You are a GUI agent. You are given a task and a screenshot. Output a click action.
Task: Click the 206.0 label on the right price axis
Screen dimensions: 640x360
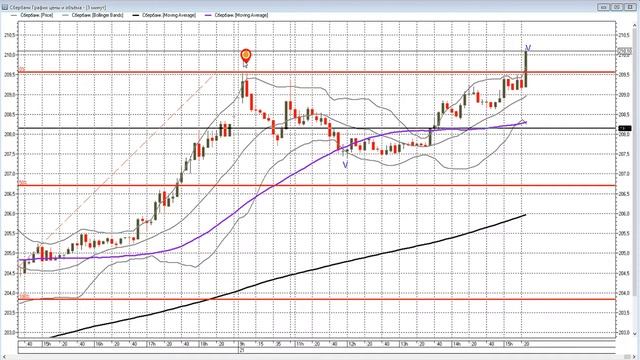624,213
